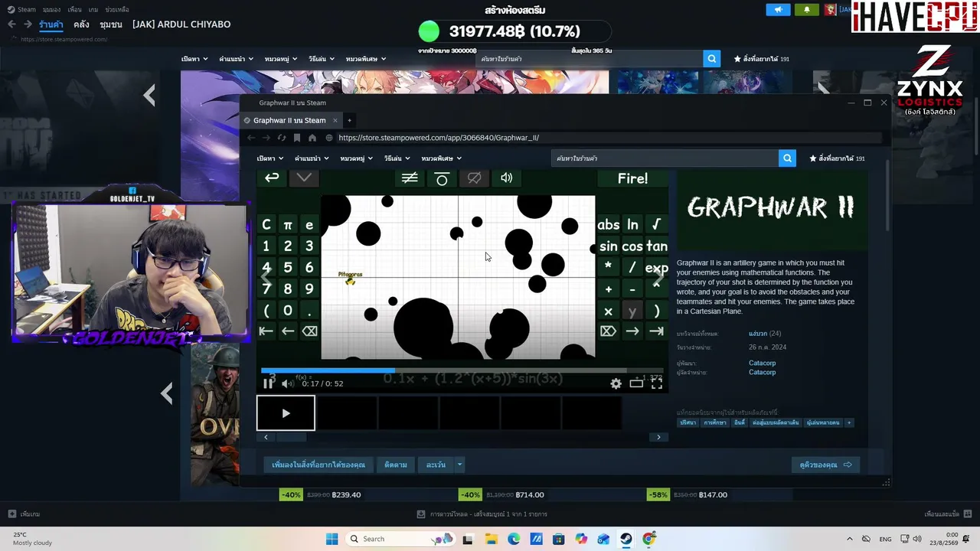The height and width of the screenshot is (551, 980).
Task: Open ร้านค้า tab in main Steam window
Action: tap(51, 24)
